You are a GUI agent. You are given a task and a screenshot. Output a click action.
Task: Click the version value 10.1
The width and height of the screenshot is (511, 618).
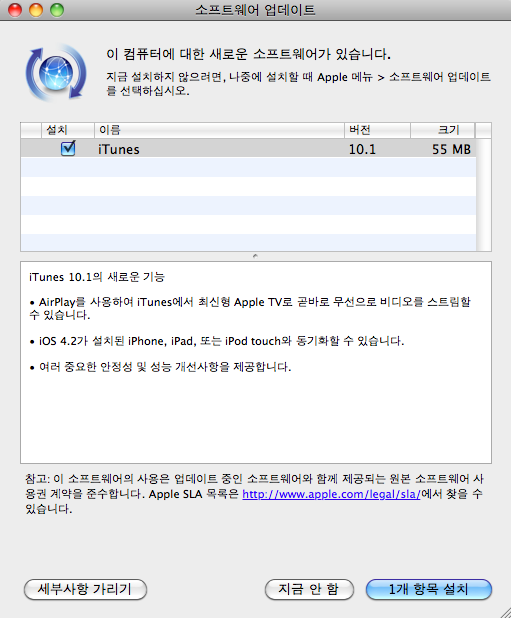pyautogui.click(x=362, y=149)
